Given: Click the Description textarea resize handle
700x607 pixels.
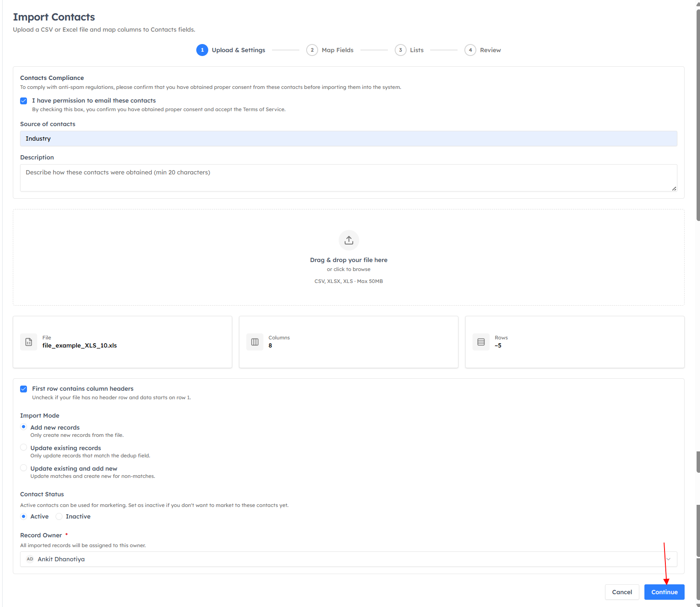Looking at the screenshot, I should (674, 189).
